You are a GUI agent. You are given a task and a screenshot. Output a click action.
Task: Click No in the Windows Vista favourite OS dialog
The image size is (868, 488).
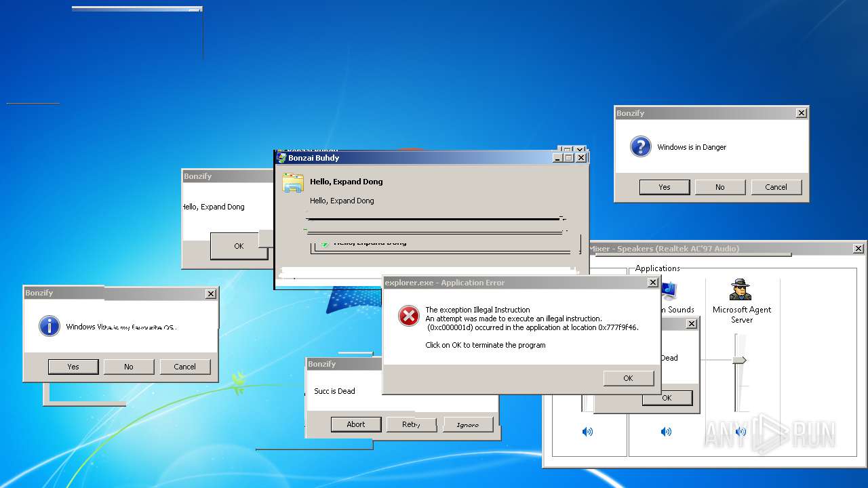(x=129, y=367)
